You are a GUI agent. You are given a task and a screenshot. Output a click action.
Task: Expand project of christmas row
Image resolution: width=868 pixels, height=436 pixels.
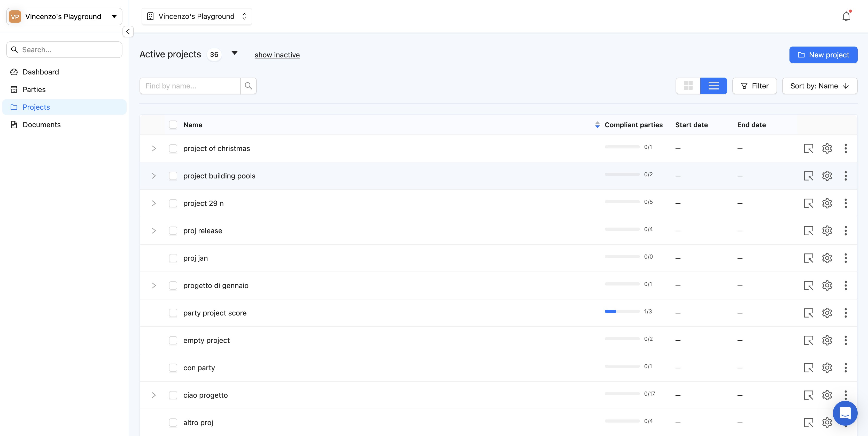click(154, 148)
